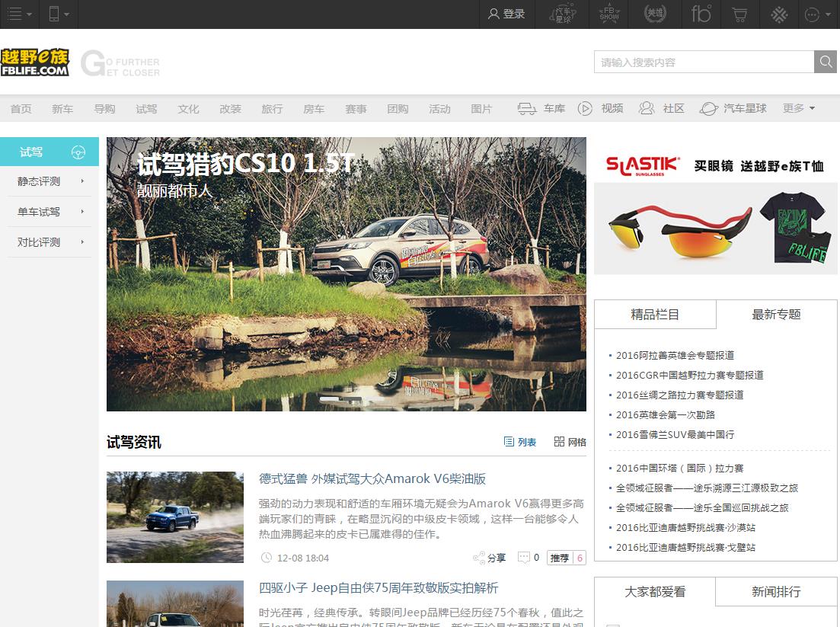Open 活动 navigation item
This screenshot has width=840, height=627.
pyautogui.click(x=439, y=109)
